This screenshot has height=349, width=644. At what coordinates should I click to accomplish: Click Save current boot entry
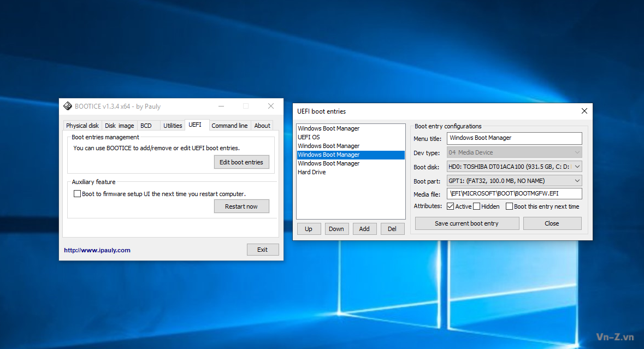point(466,223)
